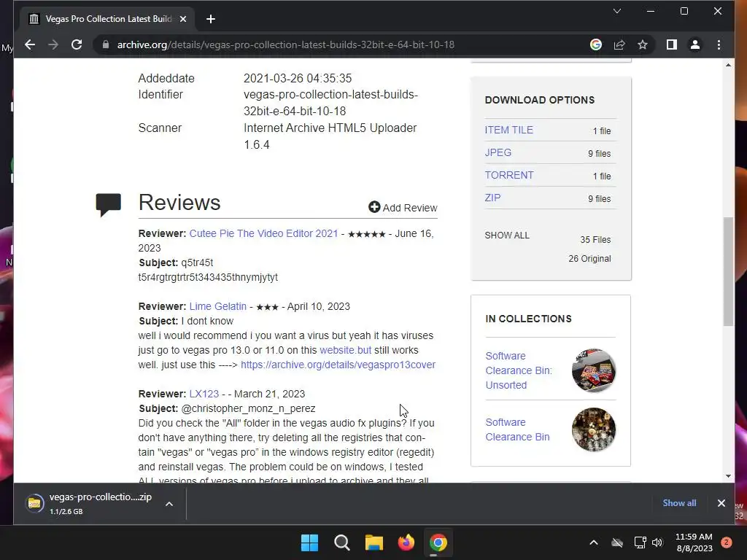Close the Vegas Pro Collection tab
This screenshot has height=560, width=747.
coord(183,19)
